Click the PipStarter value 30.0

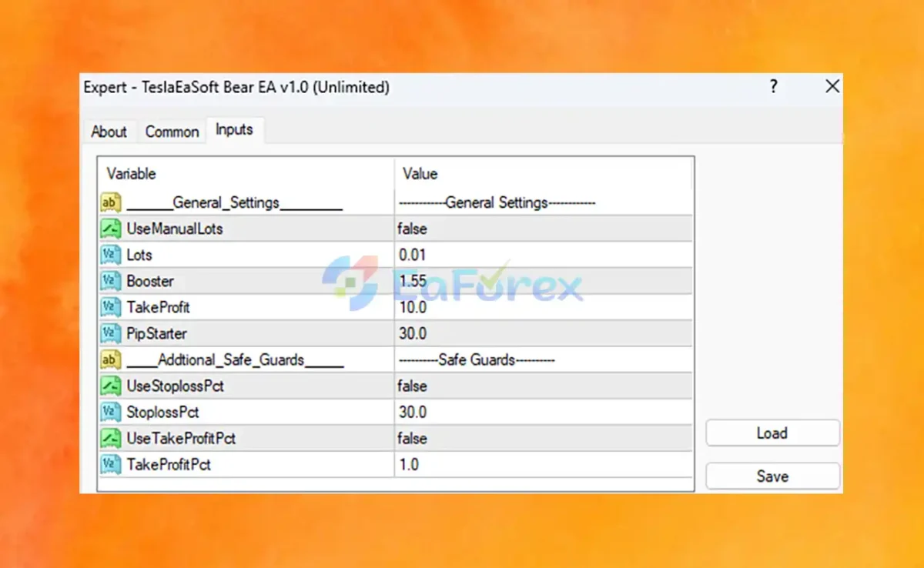[412, 333]
